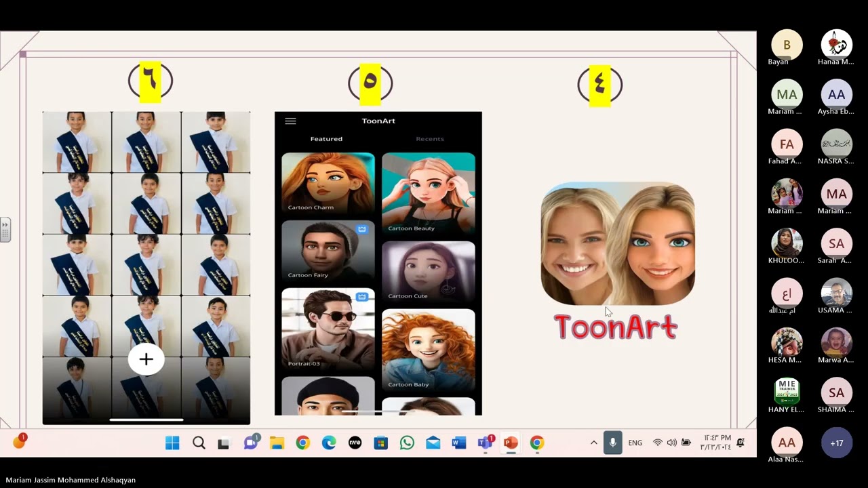Click presenter name Mariam Jassim Mohammed Alshaqyan
Viewport: 868px width, 488px height.
(71, 480)
